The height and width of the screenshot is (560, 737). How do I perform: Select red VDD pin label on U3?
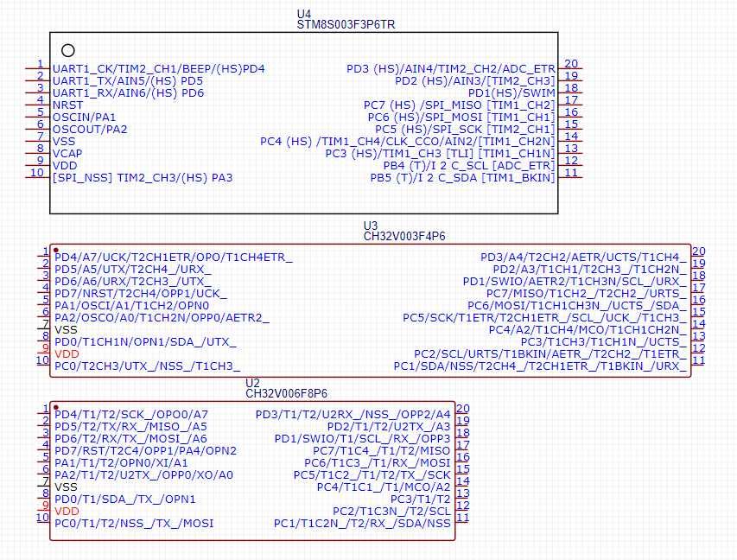tap(67, 354)
